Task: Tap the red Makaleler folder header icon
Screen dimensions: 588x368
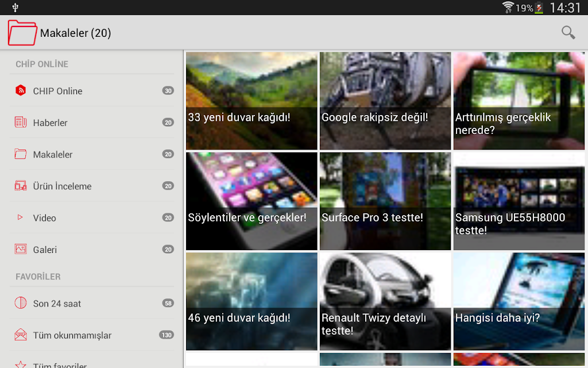Action: 22,33
